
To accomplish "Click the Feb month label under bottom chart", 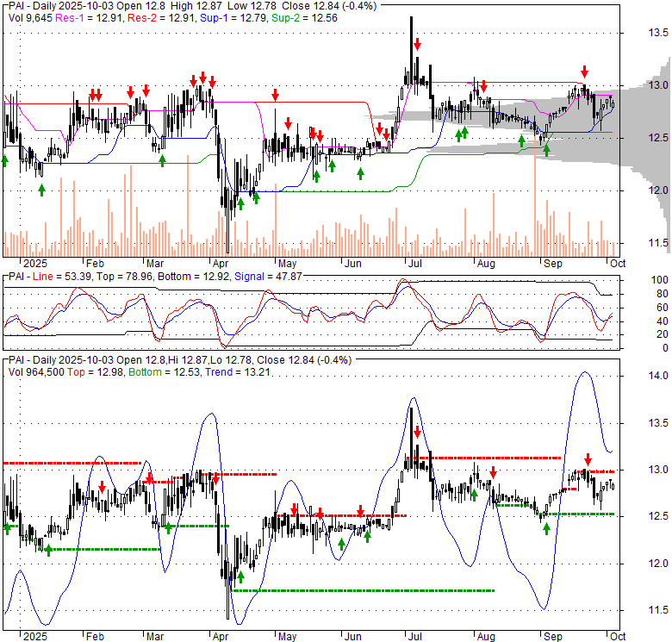I will (x=95, y=637).
